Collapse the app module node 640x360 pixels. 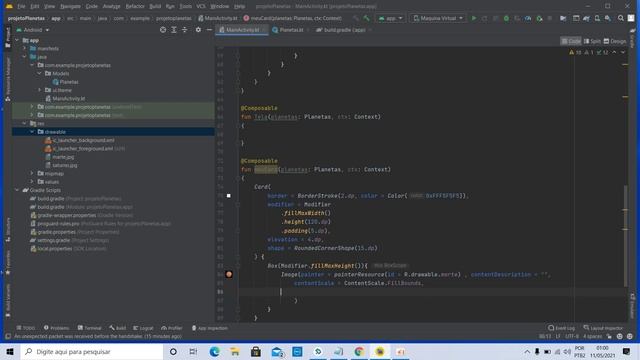(17, 40)
